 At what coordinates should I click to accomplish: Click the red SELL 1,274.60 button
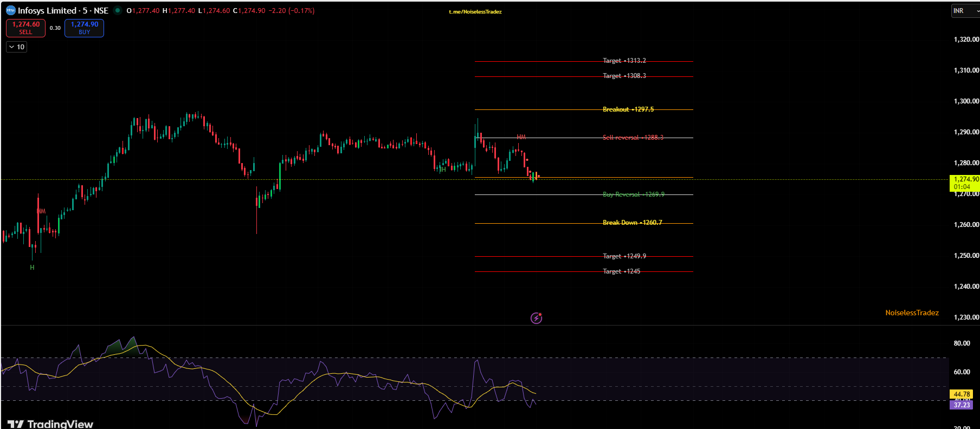point(25,28)
